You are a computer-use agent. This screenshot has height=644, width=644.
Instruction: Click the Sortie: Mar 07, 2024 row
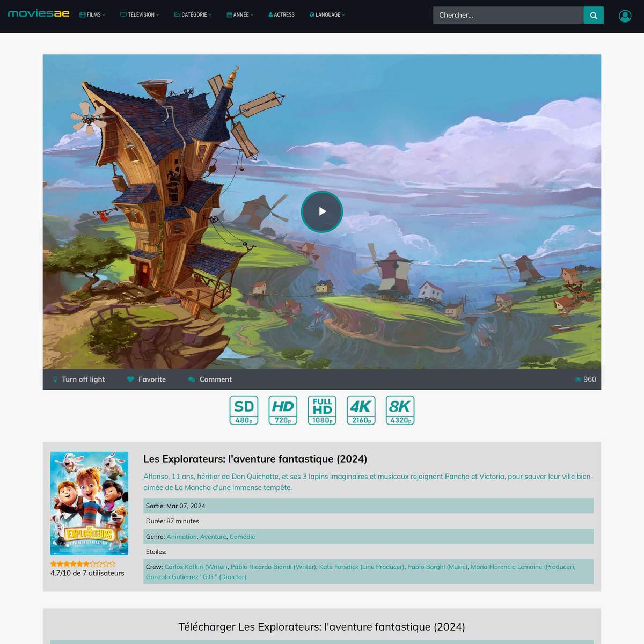[368, 506]
